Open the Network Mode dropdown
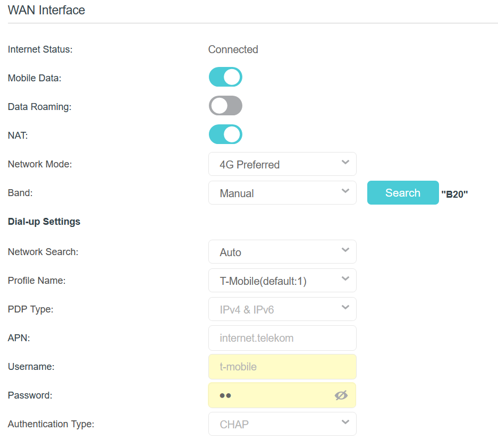The image size is (498, 448). point(282,164)
